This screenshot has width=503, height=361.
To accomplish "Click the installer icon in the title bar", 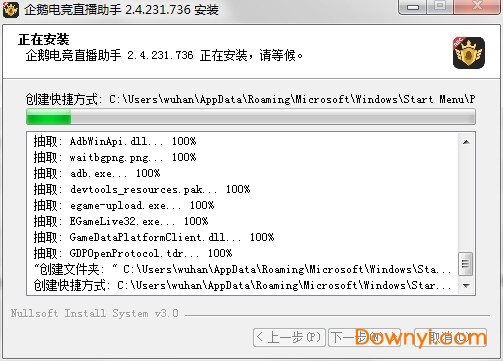I will point(10,9).
